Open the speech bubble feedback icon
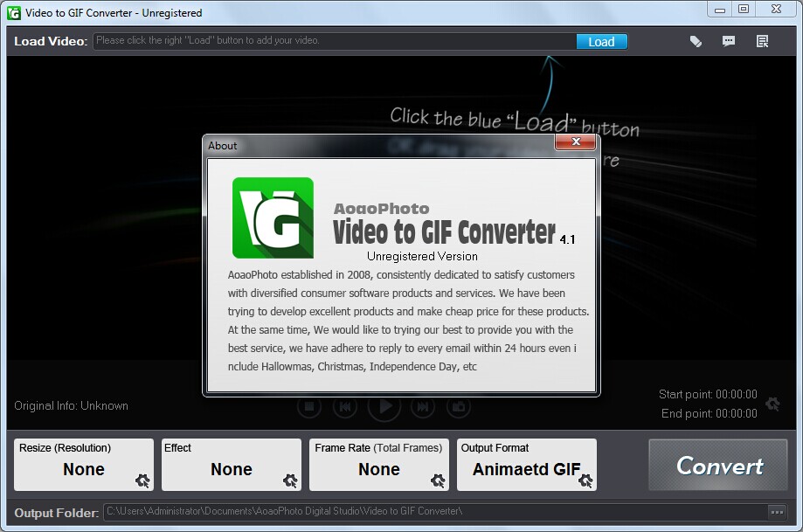Image resolution: width=803 pixels, height=532 pixels. [729, 41]
